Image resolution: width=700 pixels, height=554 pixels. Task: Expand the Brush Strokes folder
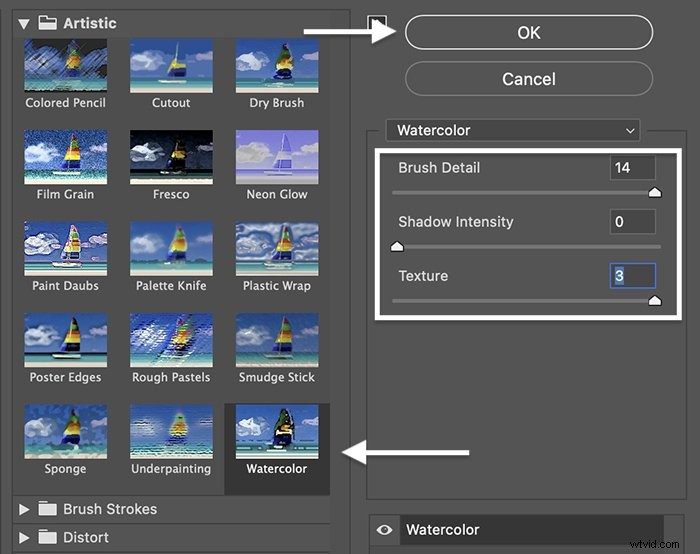(24, 509)
